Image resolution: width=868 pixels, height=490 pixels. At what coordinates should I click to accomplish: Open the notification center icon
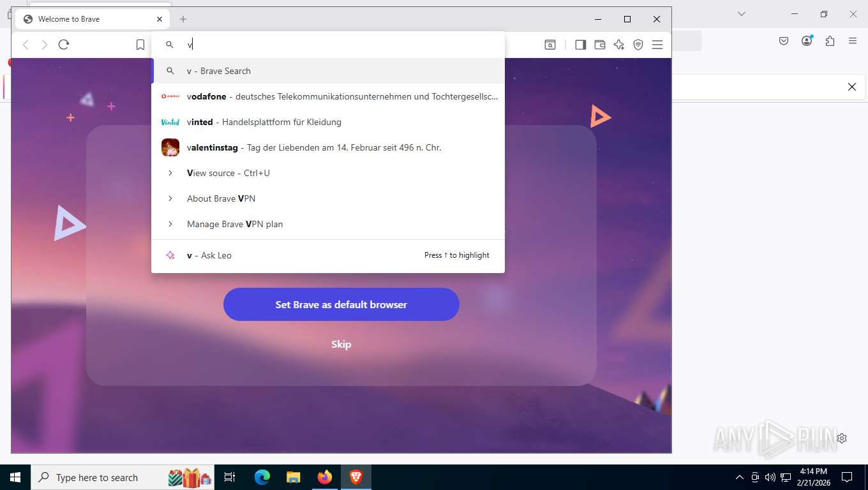coord(847,477)
